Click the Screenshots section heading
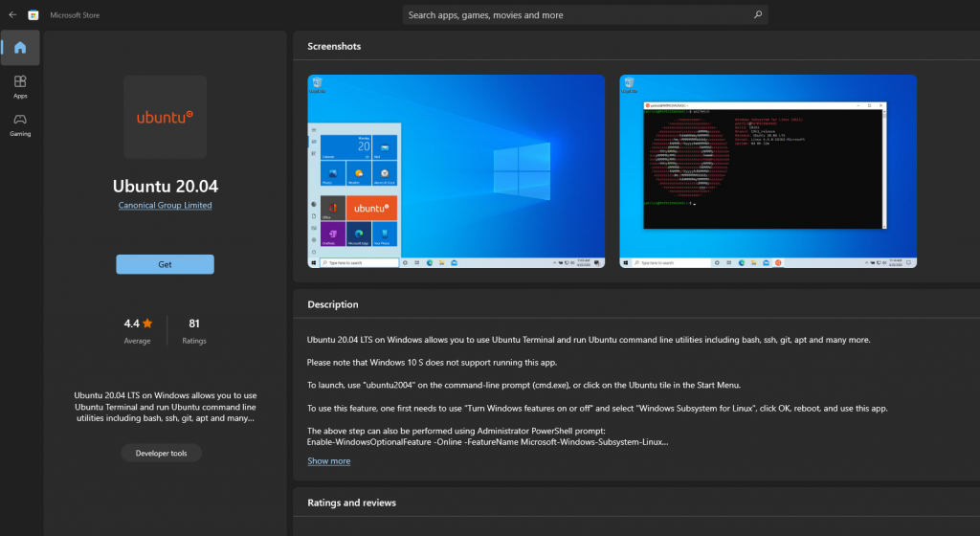This screenshot has width=980, height=536. pyautogui.click(x=334, y=46)
